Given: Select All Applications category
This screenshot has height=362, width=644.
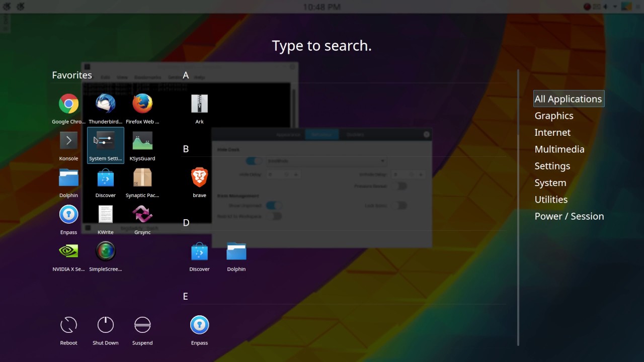Looking at the screenshot, I should click(568, 99).
